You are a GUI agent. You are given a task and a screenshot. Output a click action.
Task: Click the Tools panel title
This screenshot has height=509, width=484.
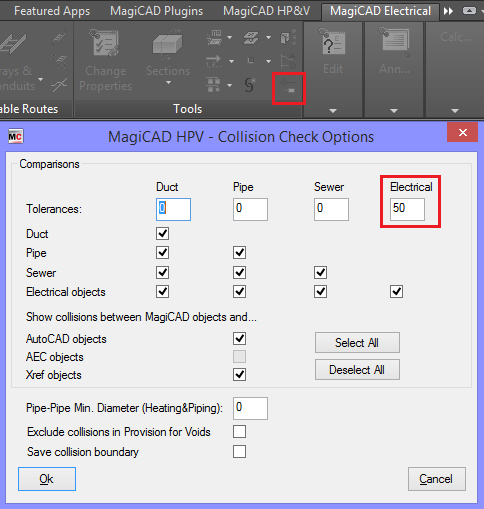tap(188, 109)
